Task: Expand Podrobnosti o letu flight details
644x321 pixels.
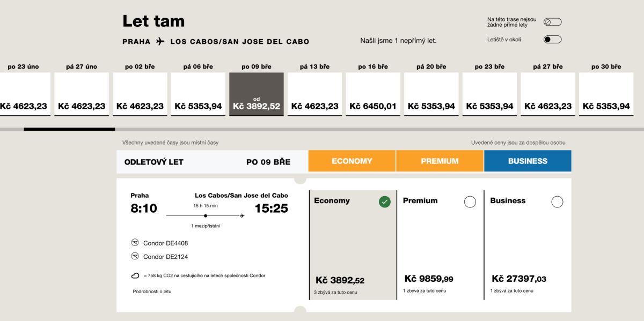Action: [152, 292]
